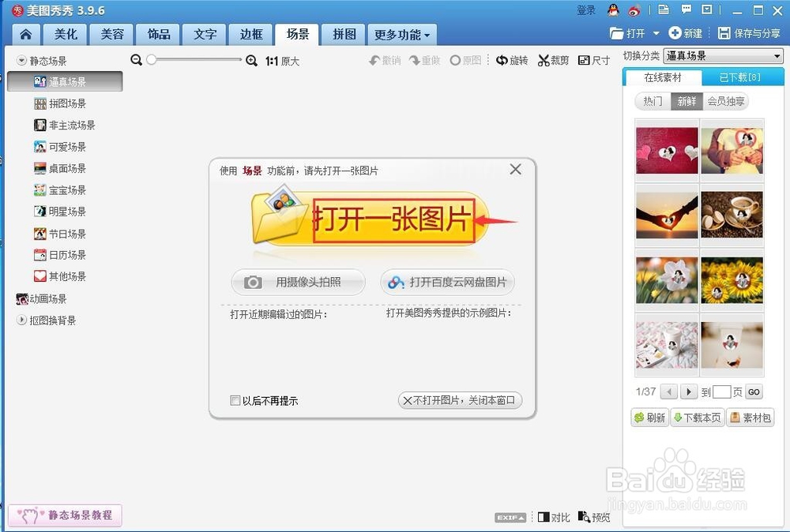Screen dimensions: 790x532
Task: Select 宝宝场景 in the sidebar
Action: pos(60,190)
